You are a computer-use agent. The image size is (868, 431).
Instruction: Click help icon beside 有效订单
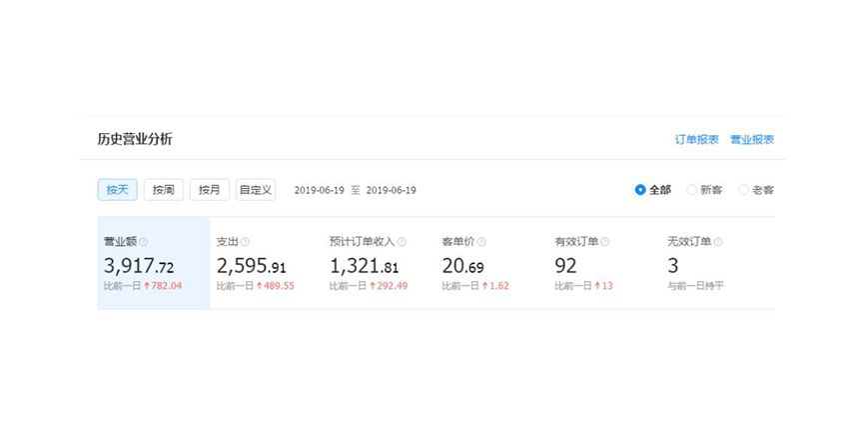605,242
